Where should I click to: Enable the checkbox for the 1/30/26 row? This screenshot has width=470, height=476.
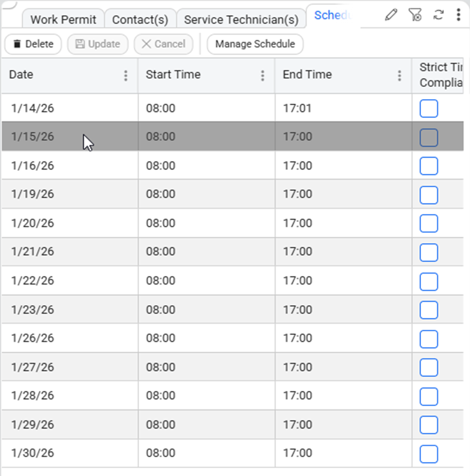[x=429, y=454]
